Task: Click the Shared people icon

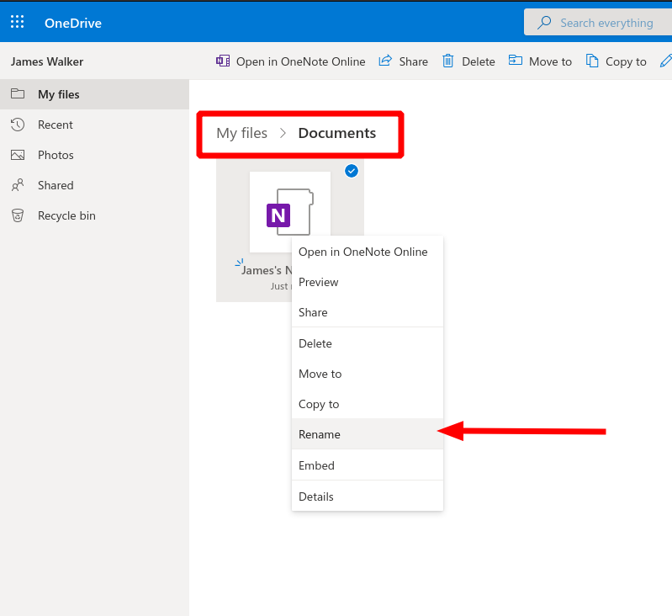Action: tap(18, 185)
